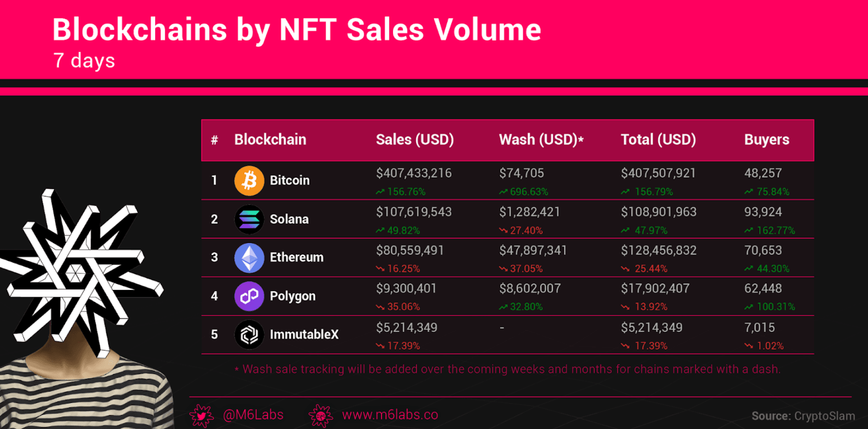Select the Ethereum blockchain name
The width and height of the screenshot is (868, 429).
pyautogui.click(x=296, y=257)
